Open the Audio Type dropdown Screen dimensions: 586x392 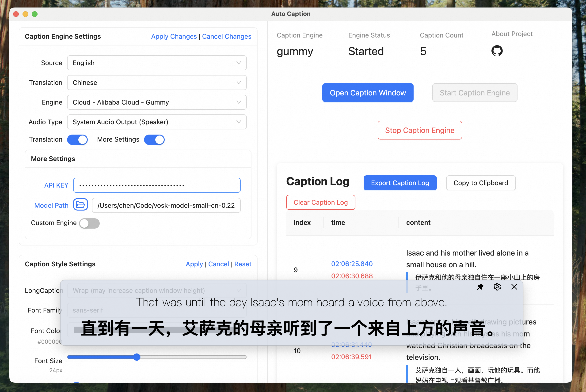pos(156,122)
